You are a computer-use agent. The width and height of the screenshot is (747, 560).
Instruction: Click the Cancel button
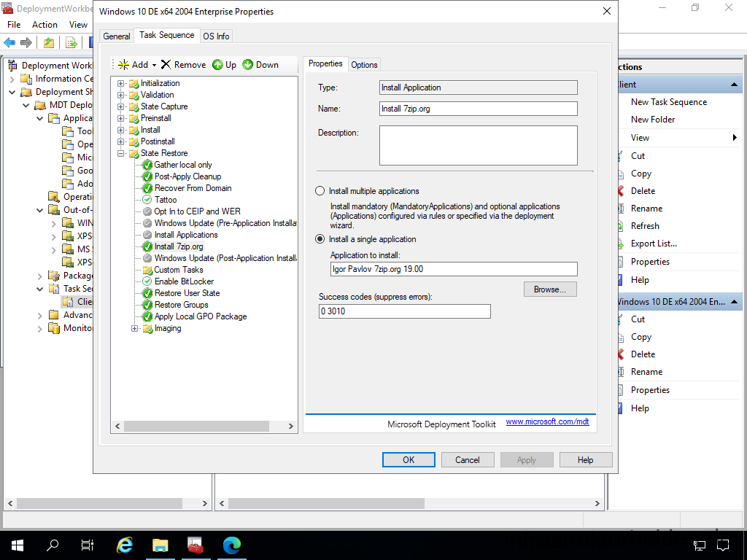468,460
